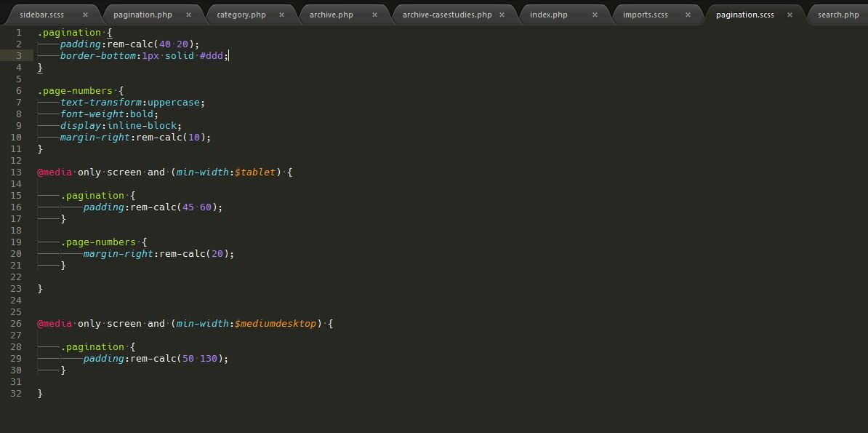The image size is (868, 433).
Task: Switch to the sidebar.scss tab
Action: [x=42, y=15]
